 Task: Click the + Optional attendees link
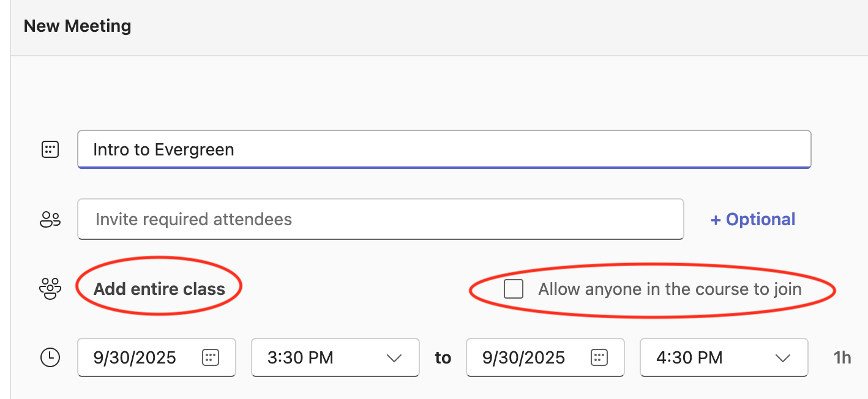point(752,220)
